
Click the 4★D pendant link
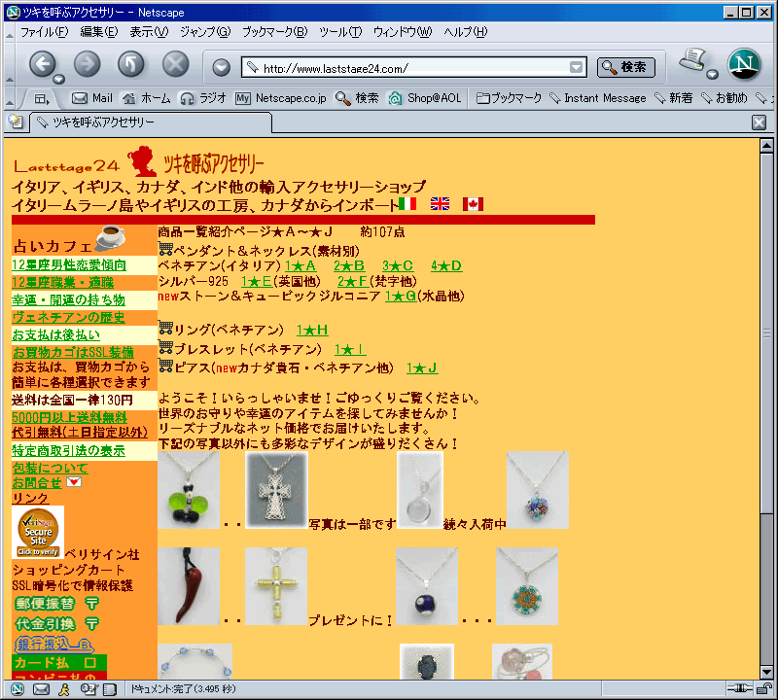pos(446,266)
